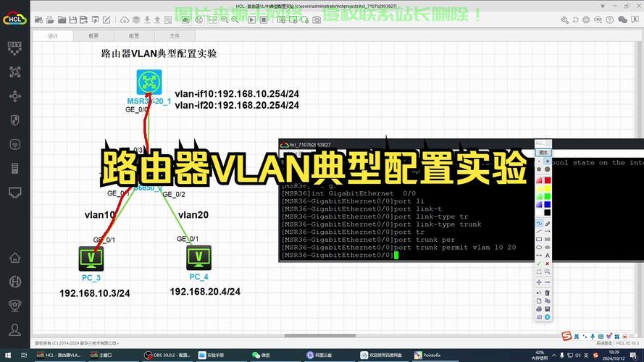
Task: Open 微信 WeChat from taskbar
Action: click(x=262, y=355)
